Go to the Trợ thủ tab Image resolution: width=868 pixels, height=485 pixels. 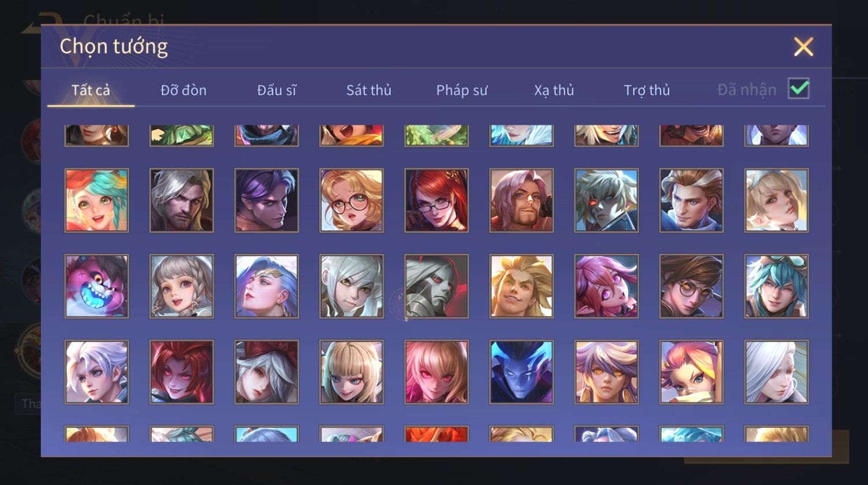pos(647,90)
